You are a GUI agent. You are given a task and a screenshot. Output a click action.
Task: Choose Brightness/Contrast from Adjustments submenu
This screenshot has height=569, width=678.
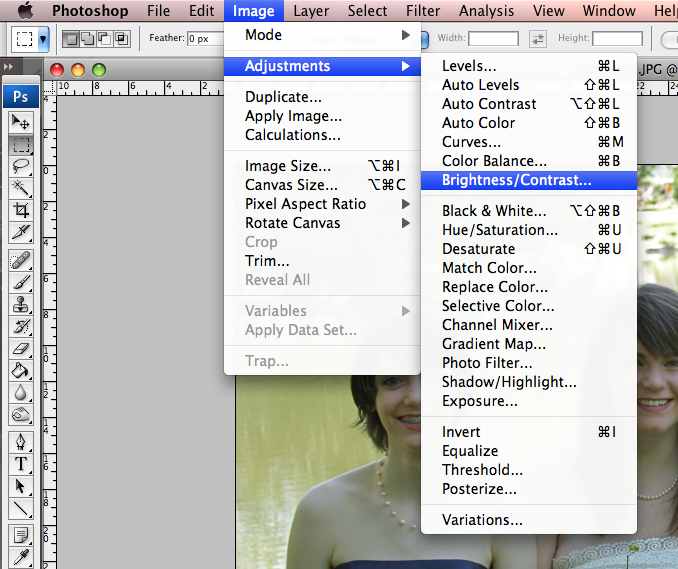pos(529,180)
